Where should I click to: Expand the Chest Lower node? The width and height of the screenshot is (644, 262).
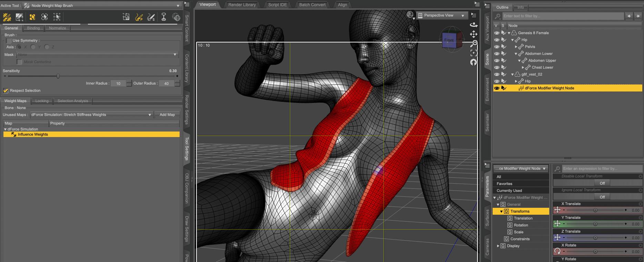(x=523, y=68)
